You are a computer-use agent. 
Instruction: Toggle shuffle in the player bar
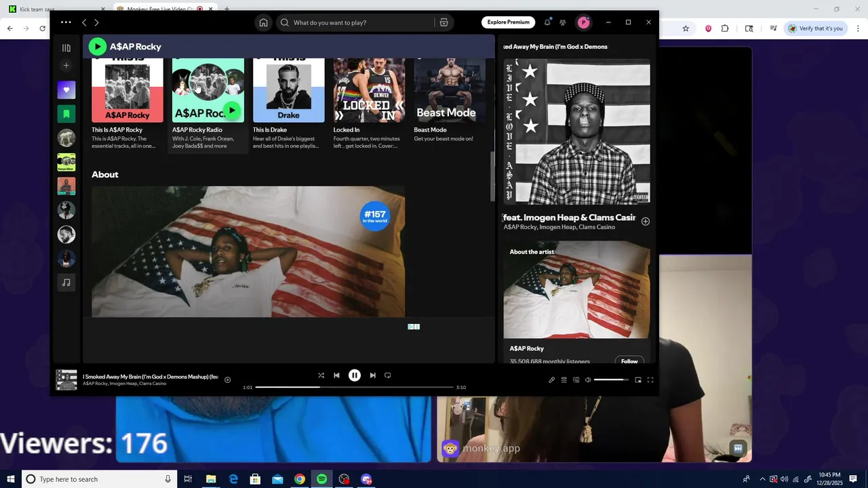(321, 375)
